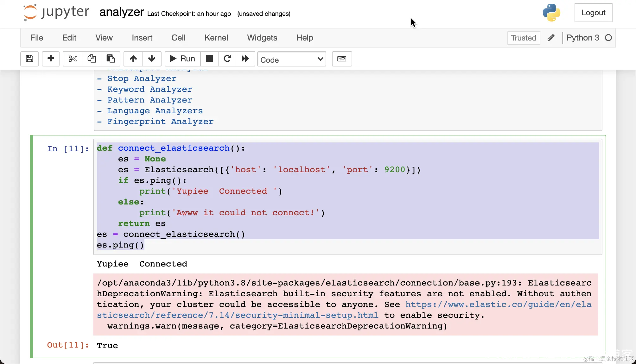Screen dimensions: 636x364
Task: Open the command palette keyboard icon
Action: tap(342, 59)
